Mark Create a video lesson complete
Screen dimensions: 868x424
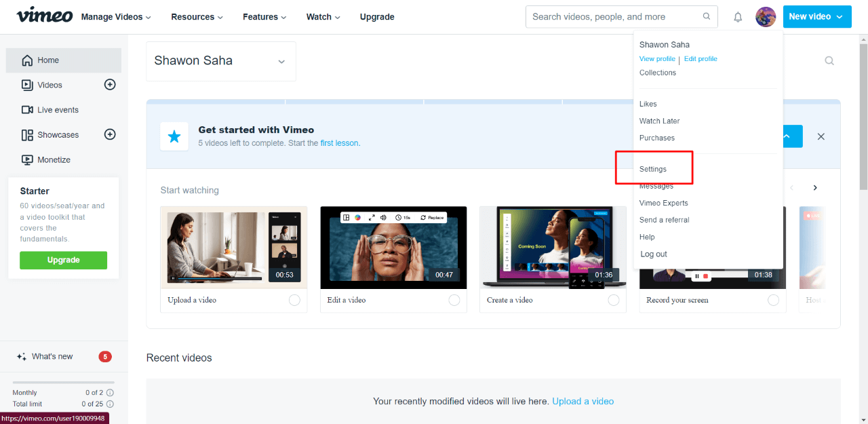pyautogui.click(x=614, y=301)
